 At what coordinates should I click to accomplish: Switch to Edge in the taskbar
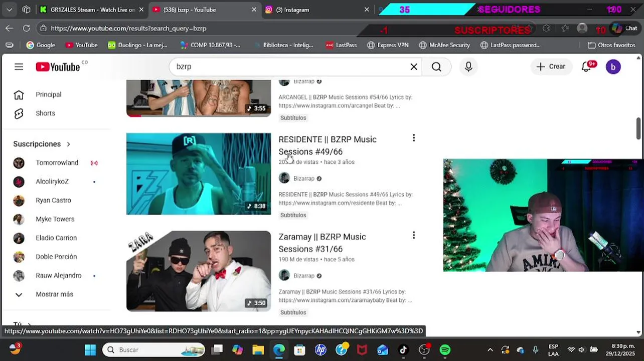pyautogui.click(x=279, y=350)
